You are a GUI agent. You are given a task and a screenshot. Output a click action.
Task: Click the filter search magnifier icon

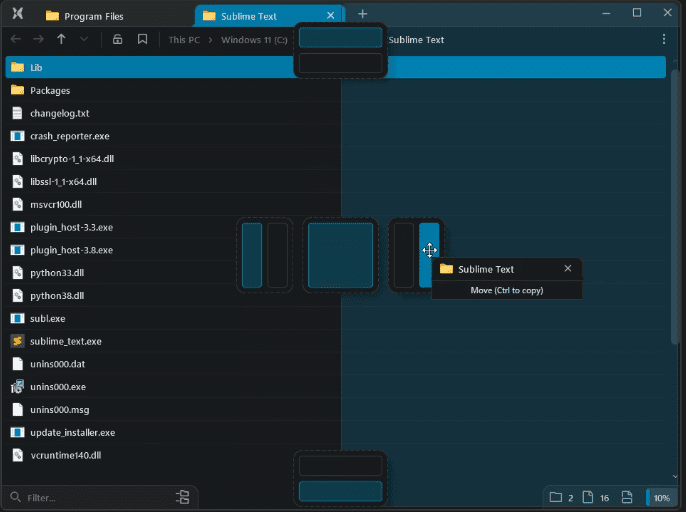point(15,497)
